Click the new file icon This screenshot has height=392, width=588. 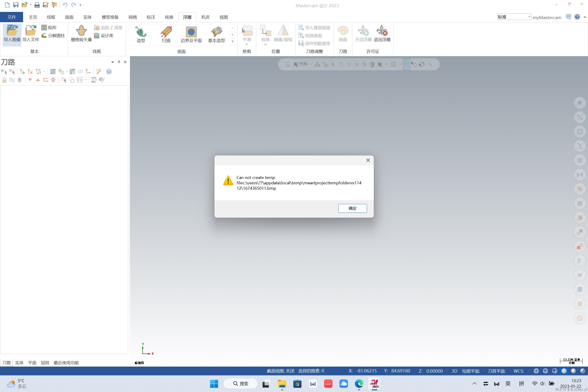[7, 5]
